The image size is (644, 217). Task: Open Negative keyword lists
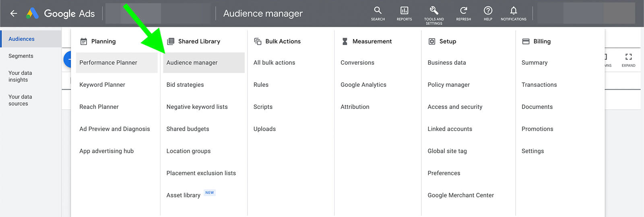pos(197,107)
